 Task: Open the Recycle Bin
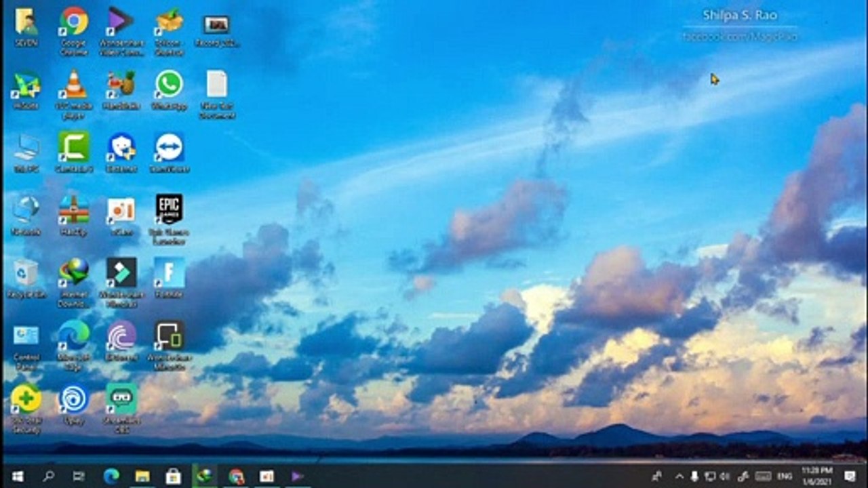coord(26,279)
